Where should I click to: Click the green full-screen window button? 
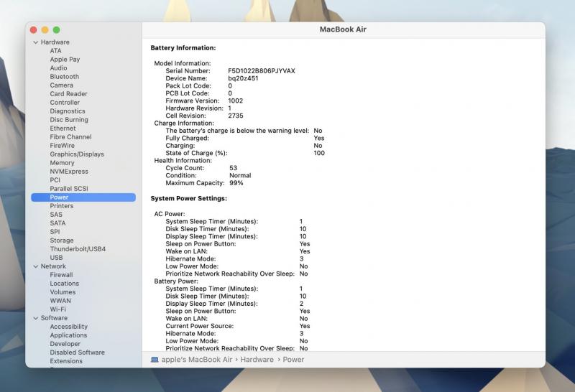tap(57, 30)
